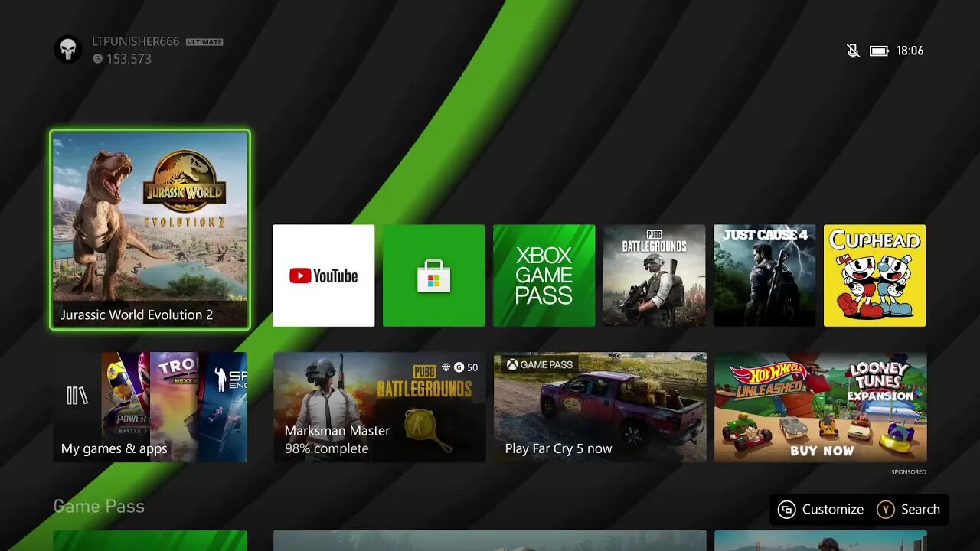Click the 98% complete text
Image resolution: width=980 pixels, height=551 pixels.
pyautogui.click(x=327, y=448)
